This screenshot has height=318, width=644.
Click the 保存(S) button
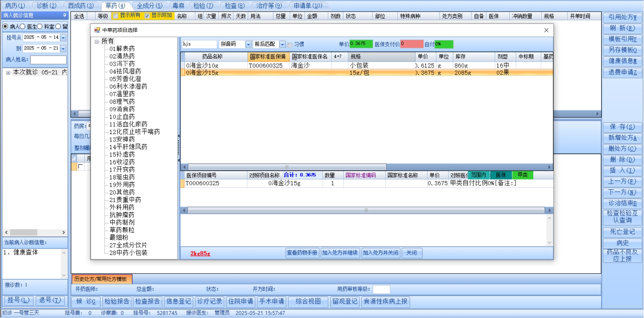click(623, 127)
